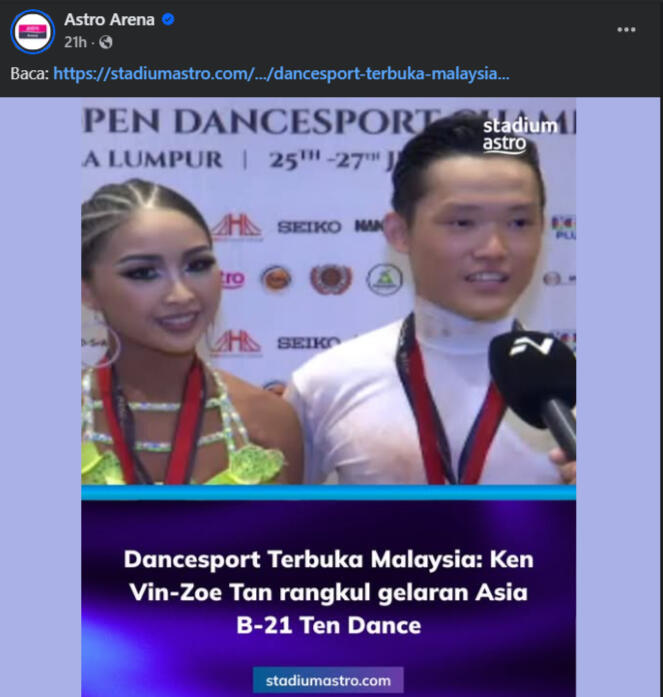
Task: Click the stadiumastro.com label on the image
Action: click(328, 681)
